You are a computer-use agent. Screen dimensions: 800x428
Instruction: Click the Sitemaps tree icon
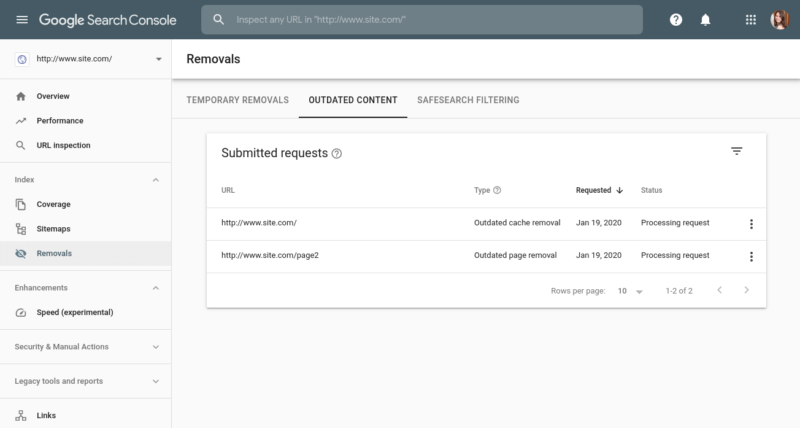pos(21,229)
